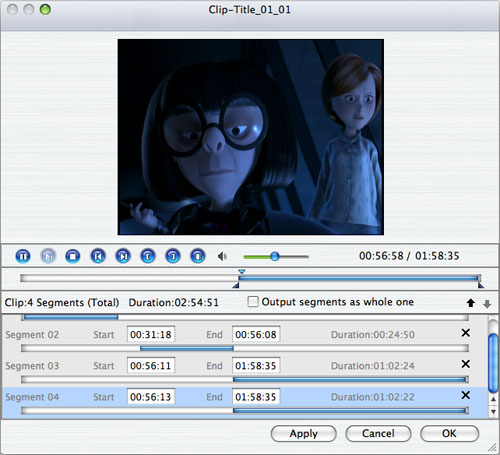Click the segment list scrollbar thumb
The image size is (500, 455).
pyautogui.click(x=493, y=363)
